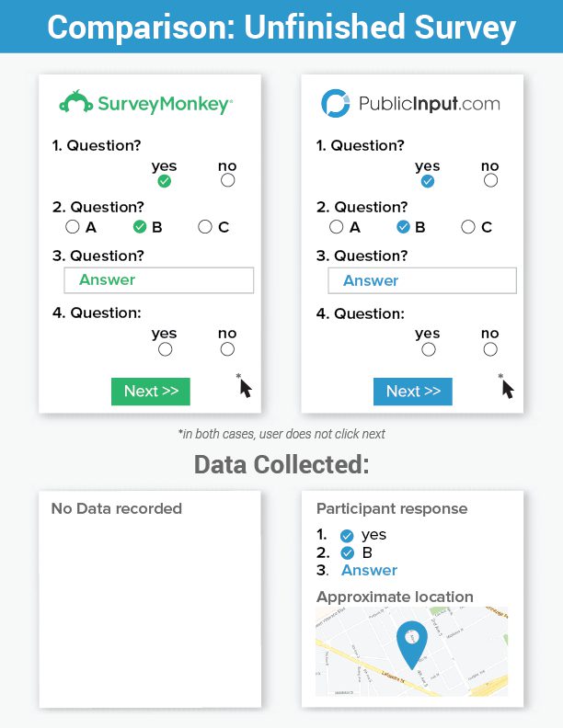563x728 pixels.
Task: Select option A in SurveyMonkey question 2
Action: (73, 227)
